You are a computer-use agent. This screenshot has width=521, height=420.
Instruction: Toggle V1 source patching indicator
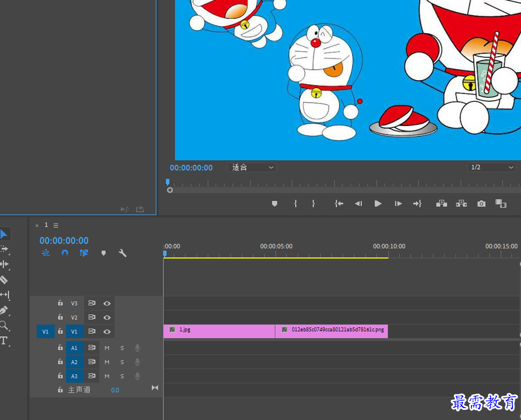[46, 331]
